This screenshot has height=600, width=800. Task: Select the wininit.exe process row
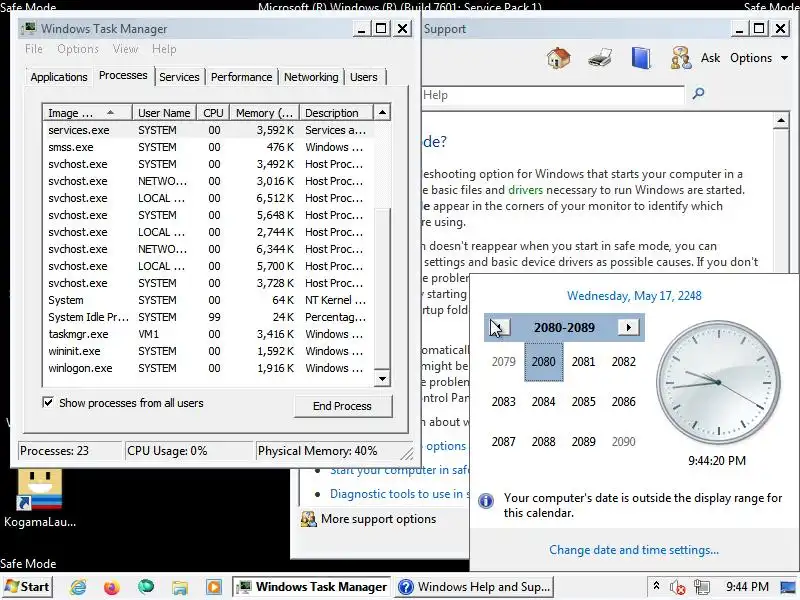coord(208,351)
